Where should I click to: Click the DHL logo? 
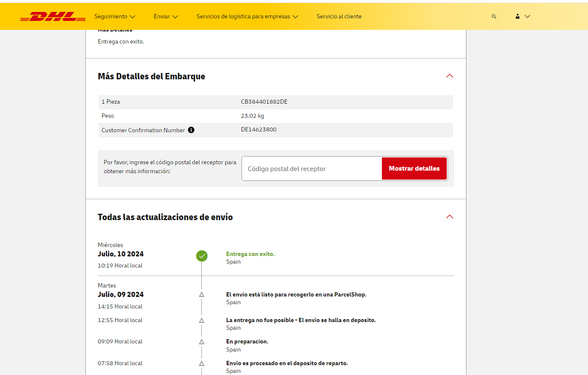[53, 17]
